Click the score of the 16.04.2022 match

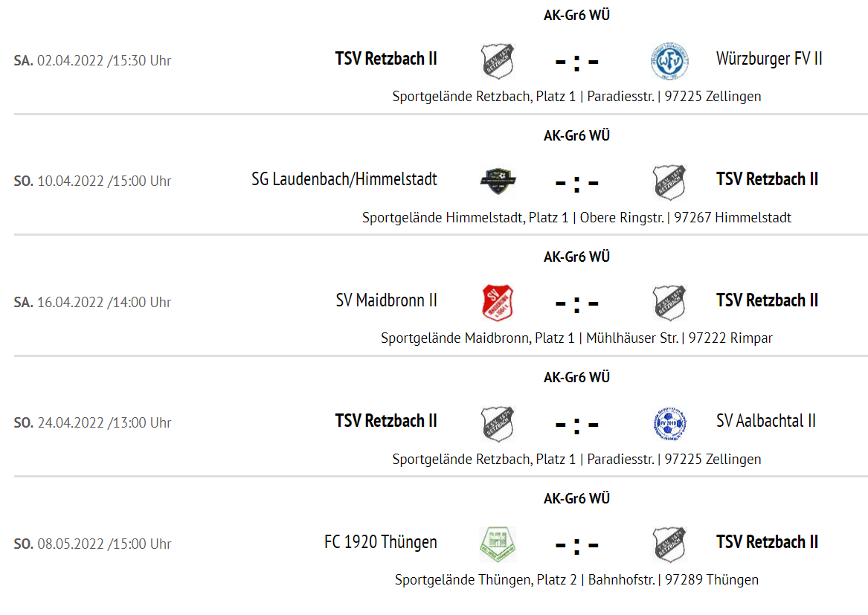(577, 304)
